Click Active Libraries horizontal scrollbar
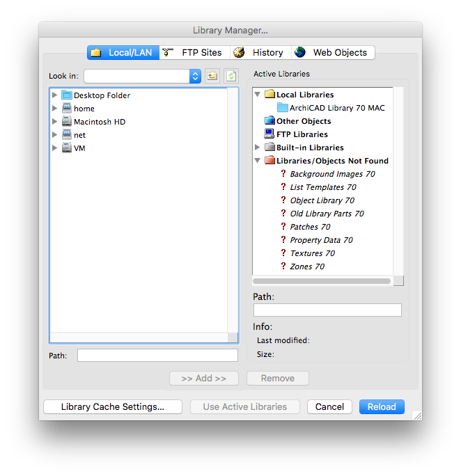 click(x=322, y=281)
